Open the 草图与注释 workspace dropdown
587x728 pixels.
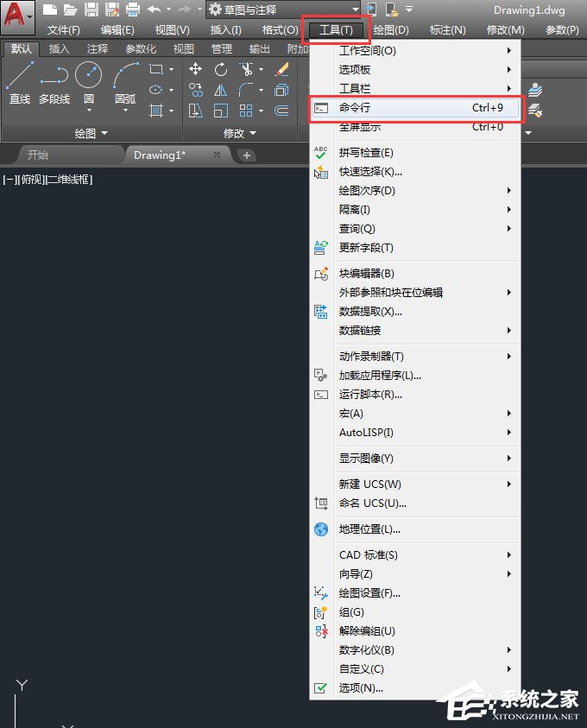click(283, 9)
